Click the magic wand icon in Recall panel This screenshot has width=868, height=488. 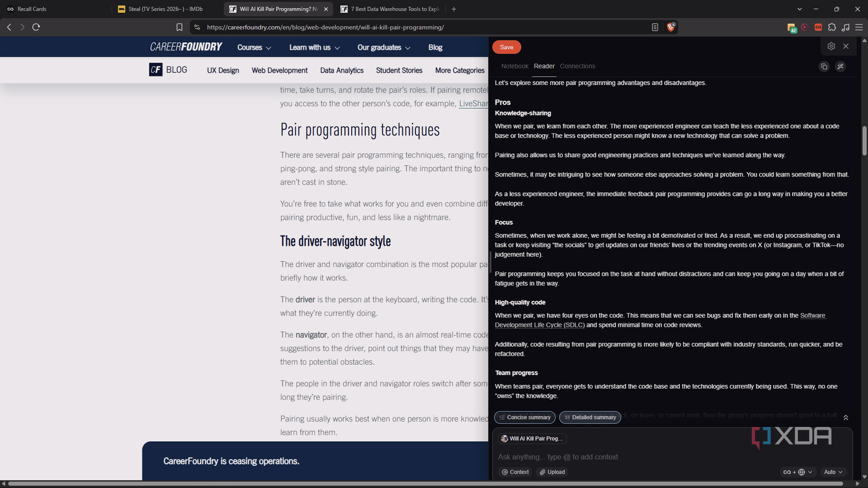coord(840,66)
